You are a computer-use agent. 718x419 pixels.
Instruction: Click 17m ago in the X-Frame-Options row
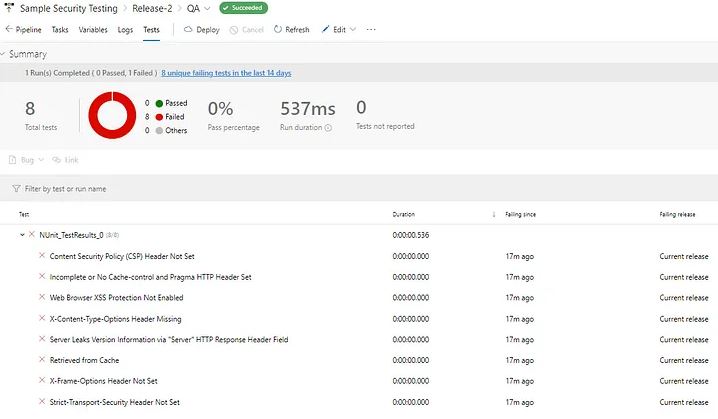point(520,381)
